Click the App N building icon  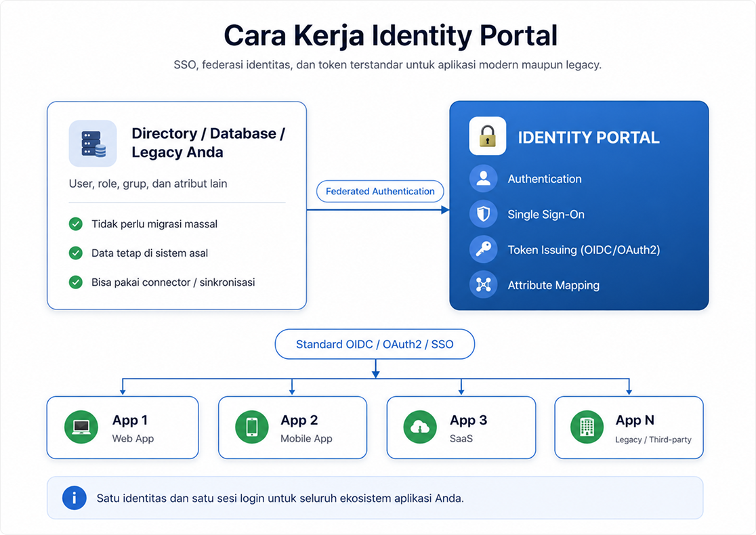(587, 427)
